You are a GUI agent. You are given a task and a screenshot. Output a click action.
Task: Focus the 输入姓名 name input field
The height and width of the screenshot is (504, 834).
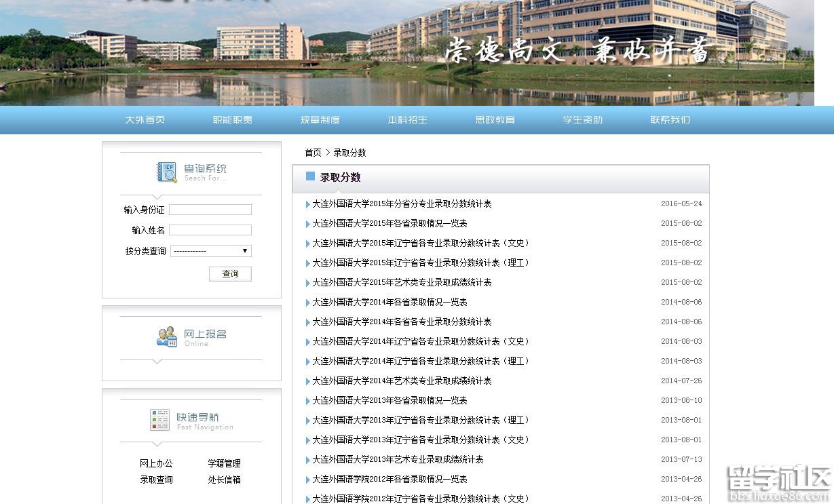point(210,230)
